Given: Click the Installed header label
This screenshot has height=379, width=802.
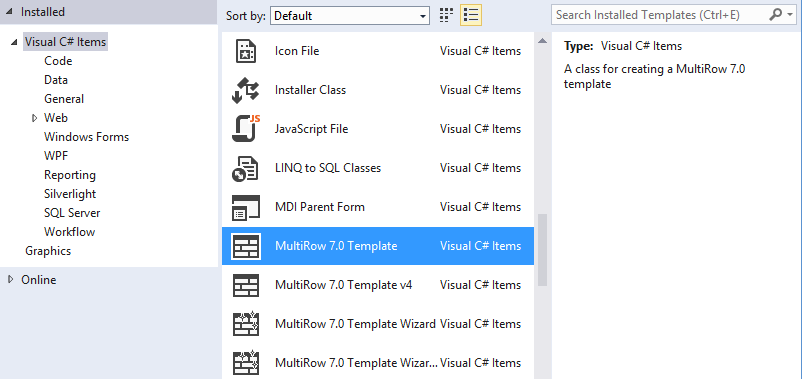Looking at the screenshot, I should click(x=42, y=12).
